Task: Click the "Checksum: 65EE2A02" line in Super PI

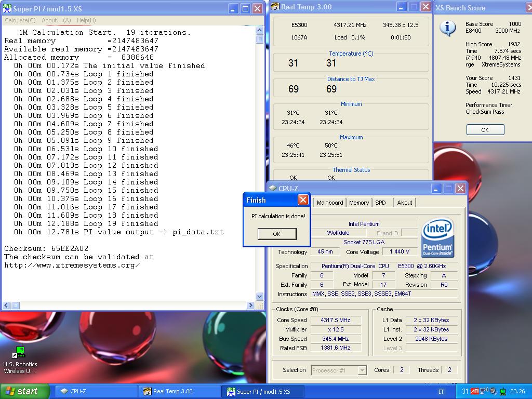Action: [46, 248]
